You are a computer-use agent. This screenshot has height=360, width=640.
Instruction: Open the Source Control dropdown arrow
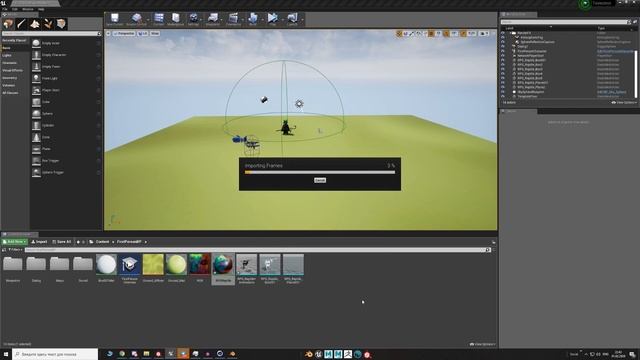pos(148,20)
